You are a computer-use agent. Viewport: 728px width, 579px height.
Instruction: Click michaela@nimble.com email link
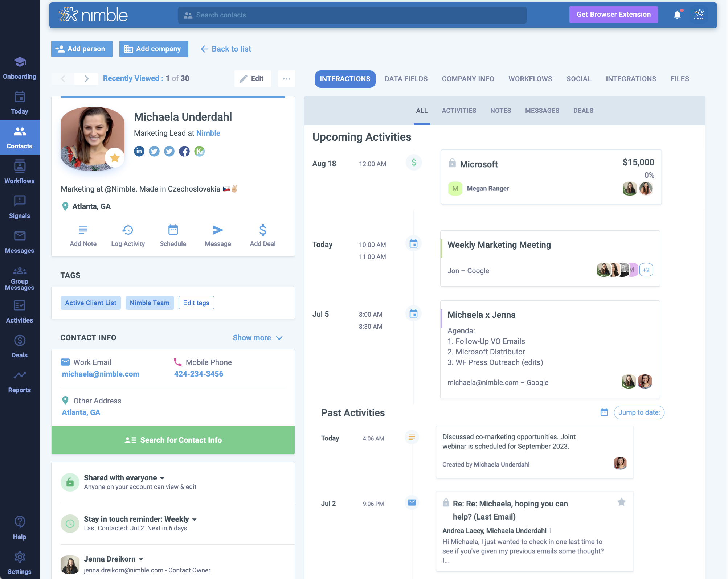click(x=101, y=374)
